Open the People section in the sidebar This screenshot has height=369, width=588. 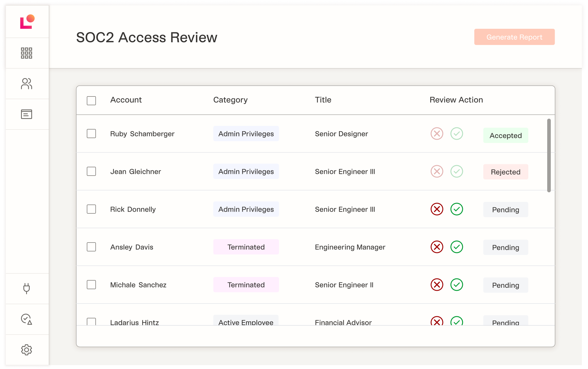coord(26,84)
